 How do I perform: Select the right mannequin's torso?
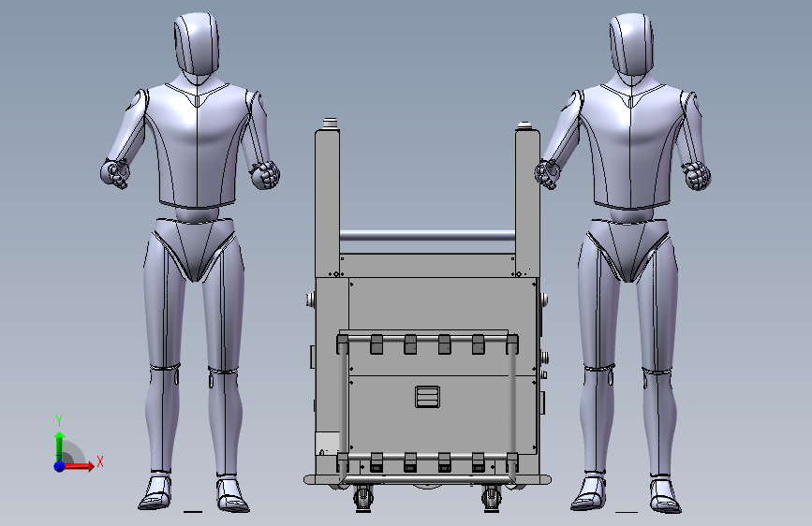click(631, 147)
